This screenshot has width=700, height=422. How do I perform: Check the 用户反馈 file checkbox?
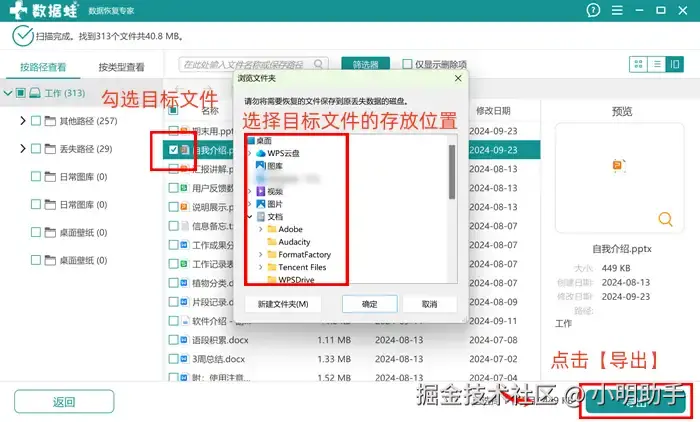click(x=173, y=188)
